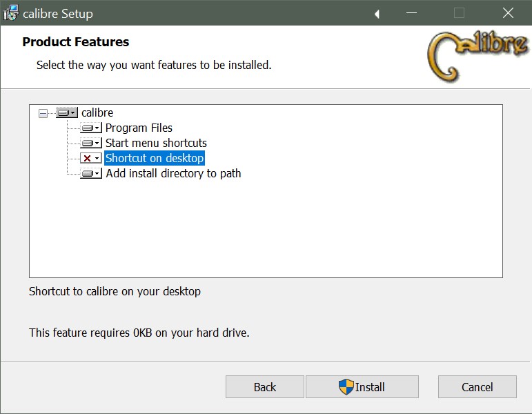
Task: Click the calibre Setup installer title bar icon
Action: coord(11,13)
